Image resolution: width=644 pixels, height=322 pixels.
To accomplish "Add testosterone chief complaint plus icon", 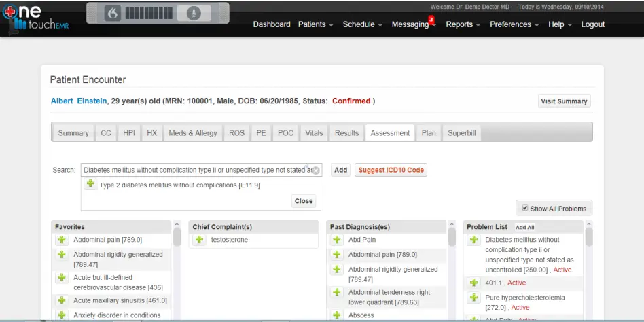I will pyautogui.click(x=199, y=239).
